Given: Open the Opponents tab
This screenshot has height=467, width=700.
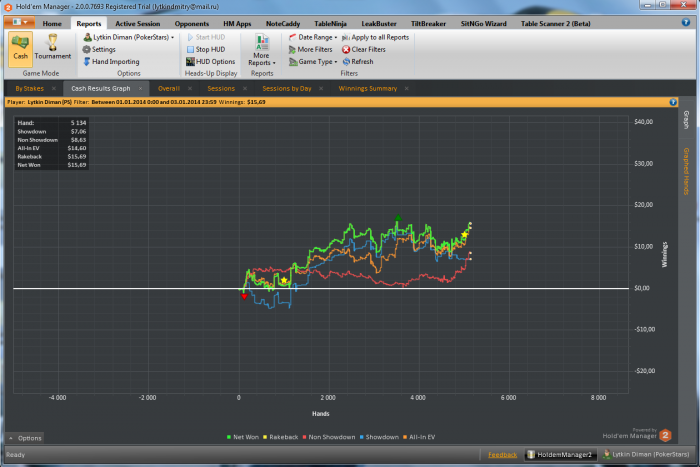Looking at the screenshot, I should click(x=192, y=24).
